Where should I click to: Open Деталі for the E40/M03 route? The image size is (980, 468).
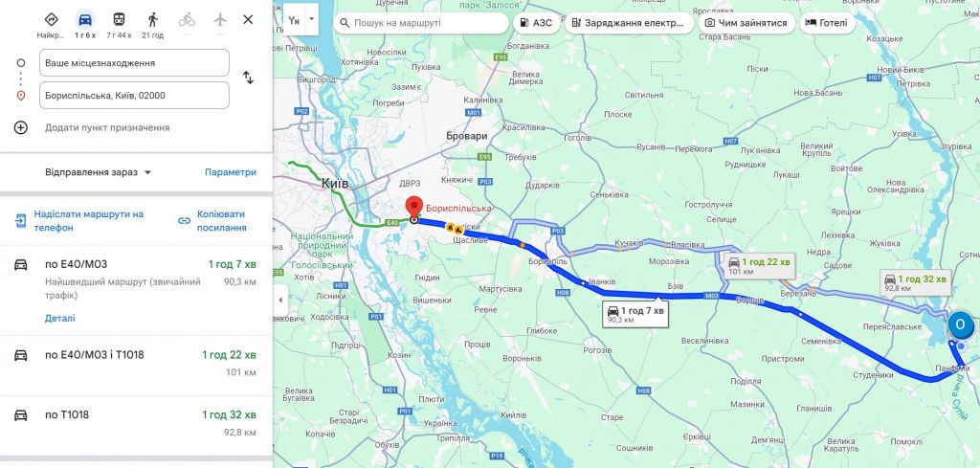click(60, 318)
